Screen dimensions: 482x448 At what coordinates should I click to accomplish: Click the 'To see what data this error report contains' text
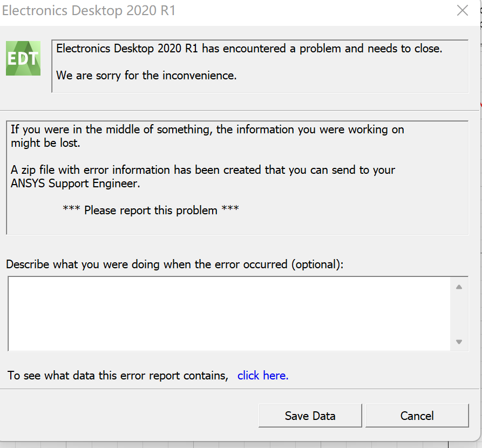[x=118, y=376]
